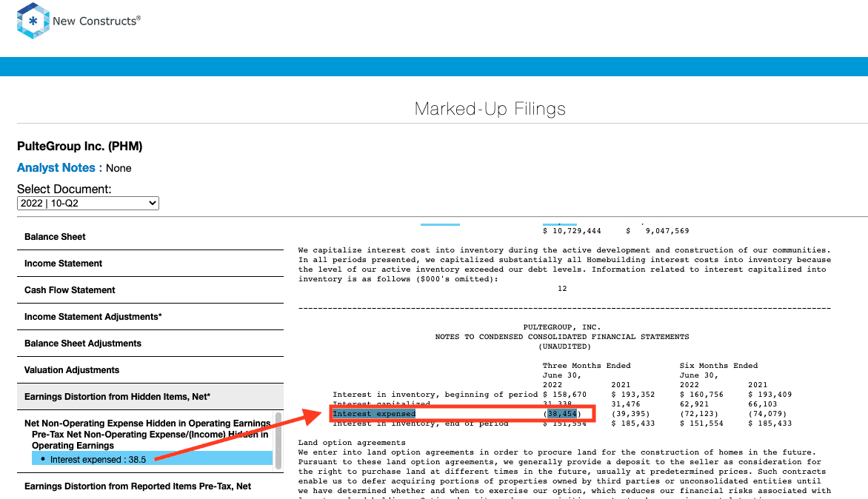Click the 31,476 interest capitalized value
This screenshot has width=868, height=499.
click(x=626, y=403)
